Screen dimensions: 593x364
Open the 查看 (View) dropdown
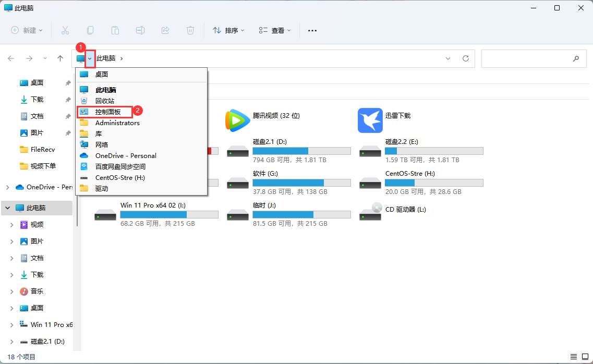275,30
